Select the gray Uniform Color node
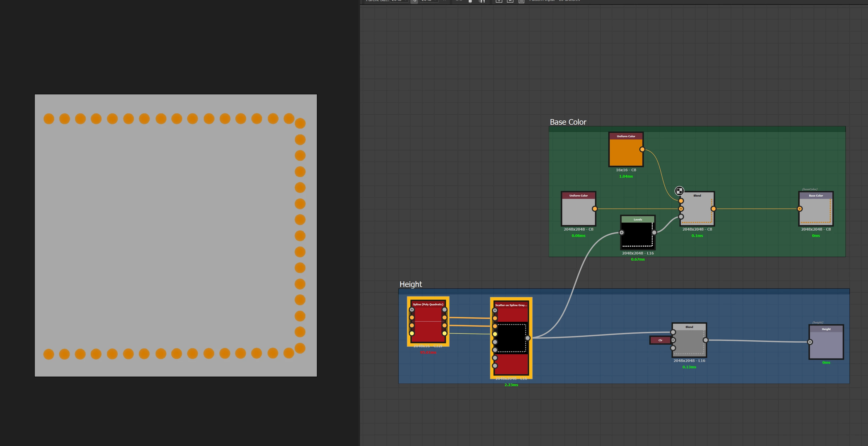Image resolution: width=868 pixels, height=446 pixels. (578, 212)
